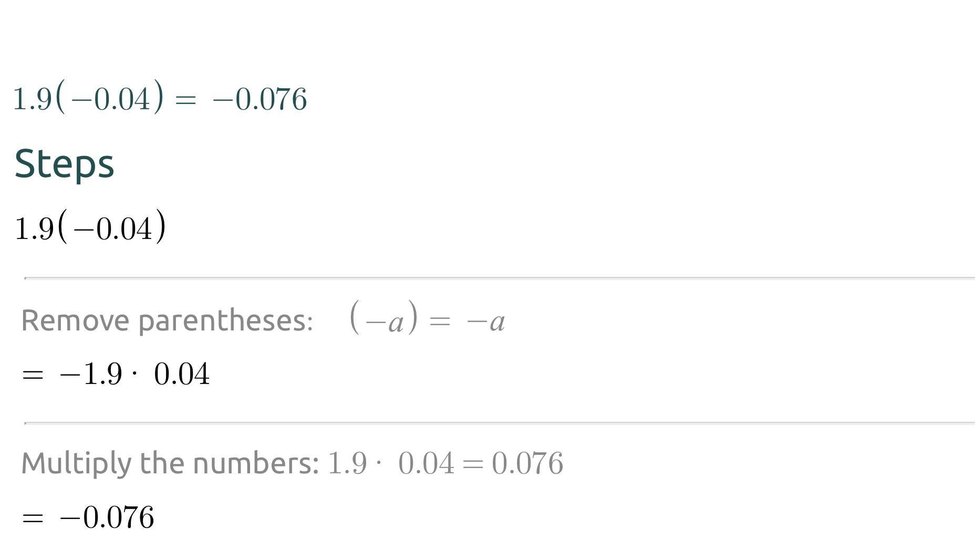The height and width of the screenshot is (560, 975).
Task: Click the black 1.9(−0.04) expression under Steps
Action: point(90,226)
